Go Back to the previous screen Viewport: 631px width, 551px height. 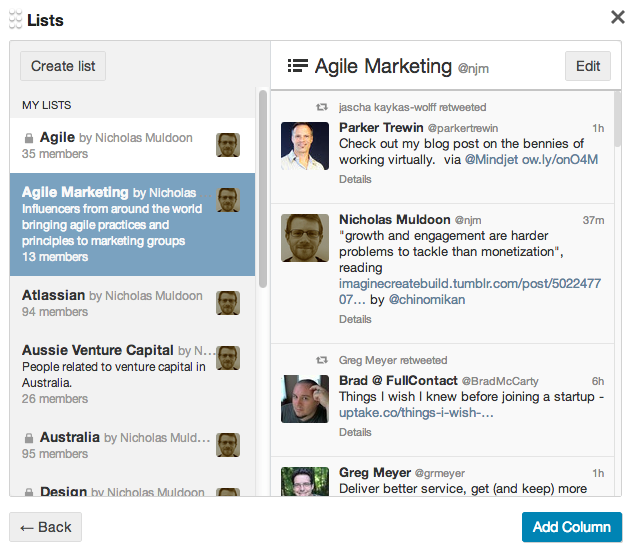[x=46, y=527]
